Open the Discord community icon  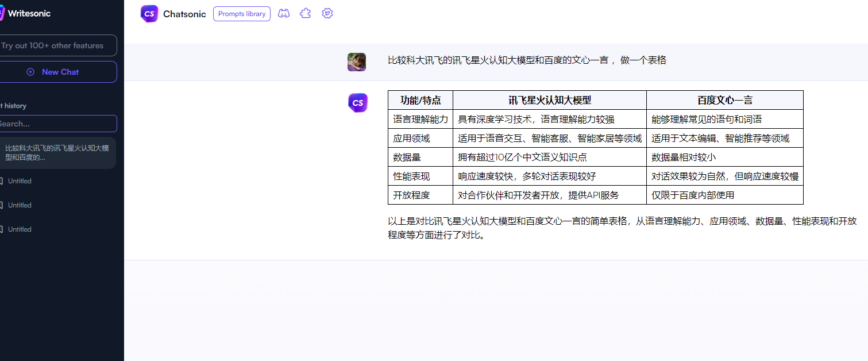click(x=284, y=13)
